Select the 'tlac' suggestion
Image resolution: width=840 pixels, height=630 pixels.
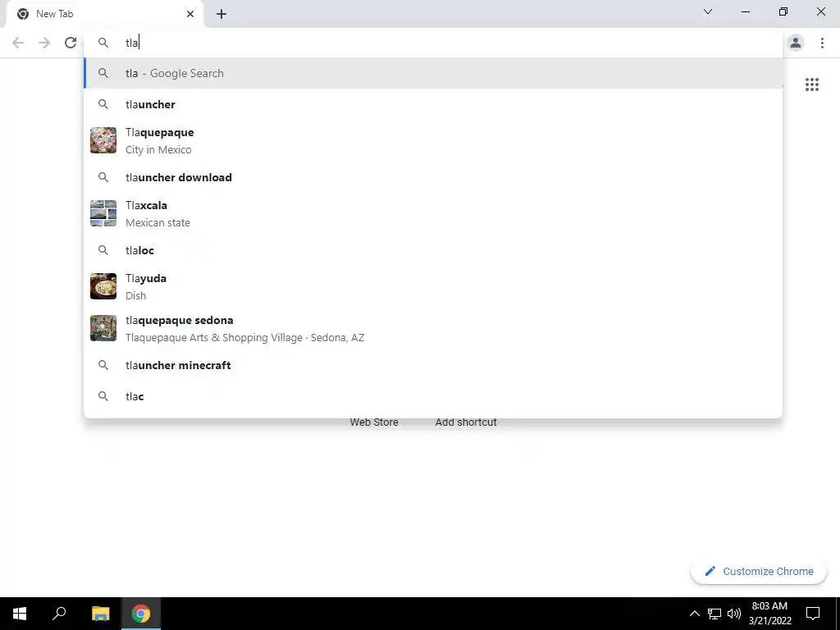pyautogui.click(x=433, y=396)
